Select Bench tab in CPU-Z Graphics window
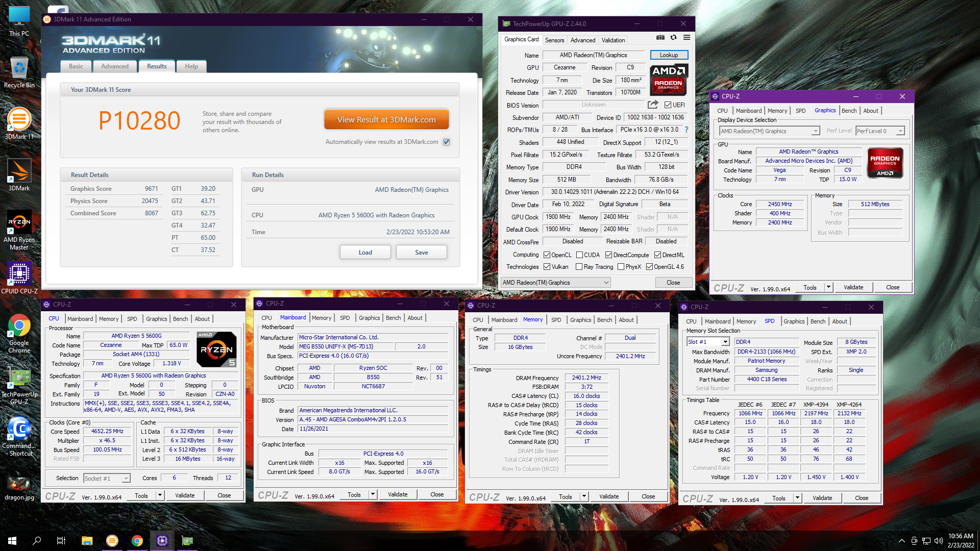The height and width of the screenshot is (551, 980). coord(849,111)
